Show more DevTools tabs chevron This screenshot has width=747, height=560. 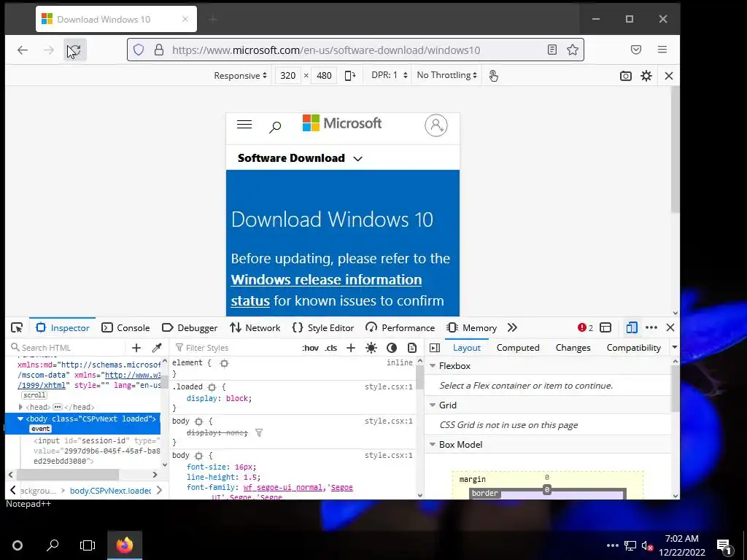512,327
